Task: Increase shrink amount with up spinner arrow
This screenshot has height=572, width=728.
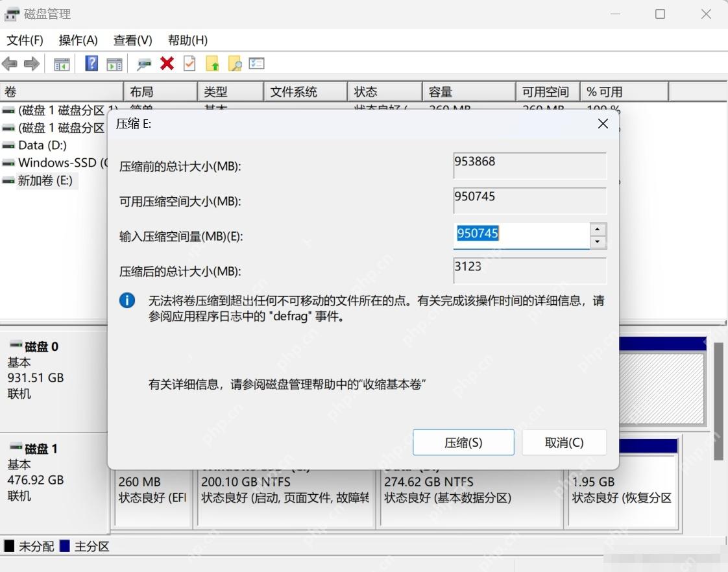Action: coord(598,230)
